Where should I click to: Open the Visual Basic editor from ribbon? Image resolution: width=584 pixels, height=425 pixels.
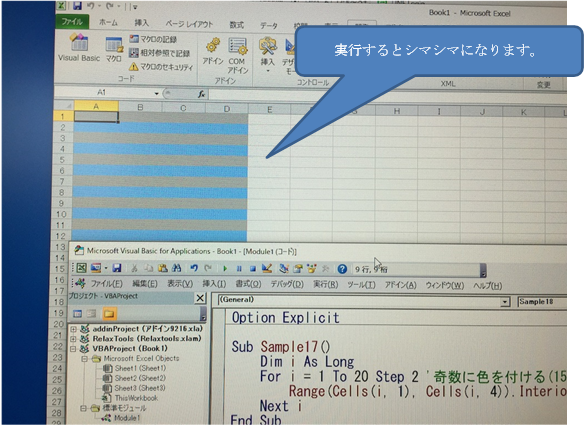coord(79,48)
